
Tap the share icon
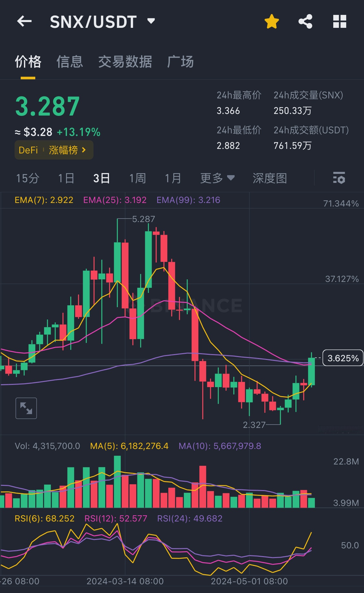[x=305, y=22]
